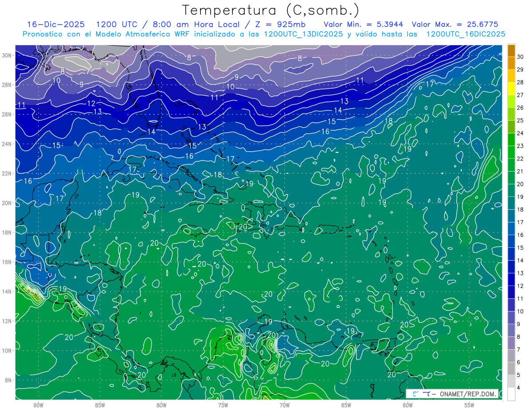Click the purple legend swatch between 8 and 9
Screen dimensions: 532x411
(511, 330)
